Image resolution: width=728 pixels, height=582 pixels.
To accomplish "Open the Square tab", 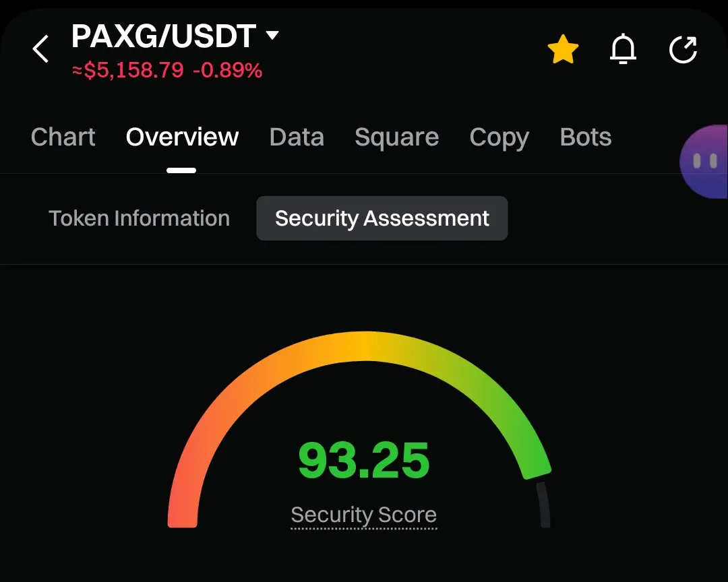I will (396, 137).
